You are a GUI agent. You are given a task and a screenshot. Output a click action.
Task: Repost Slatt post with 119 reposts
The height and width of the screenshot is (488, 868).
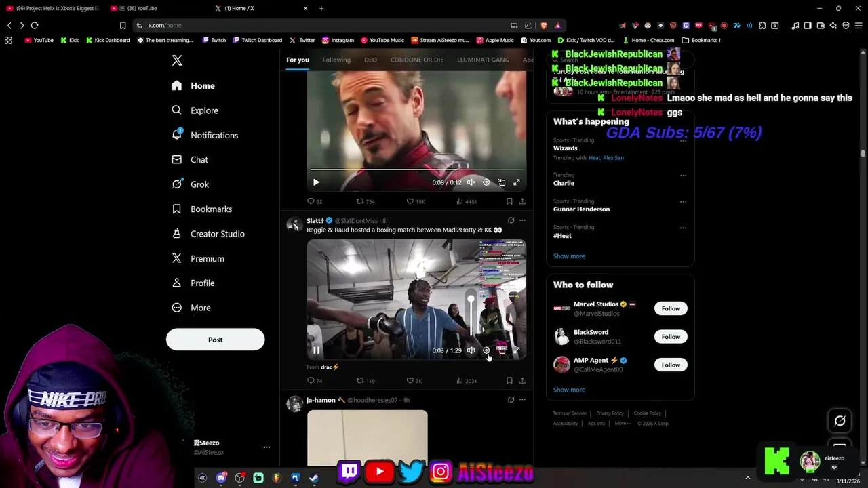366,381
